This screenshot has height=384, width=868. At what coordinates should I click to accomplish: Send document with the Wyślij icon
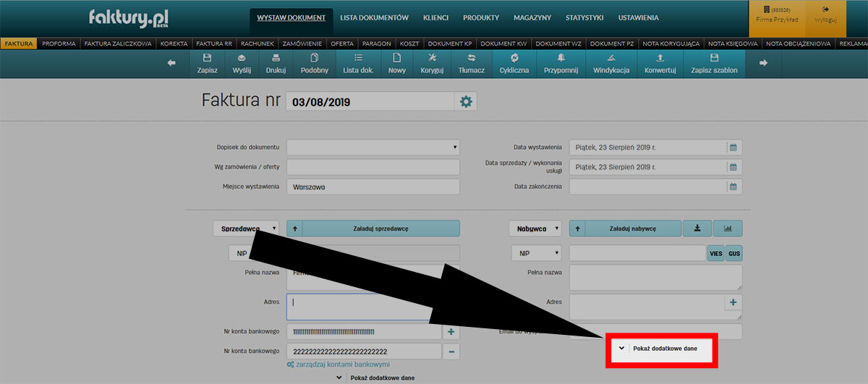tap(241, 63)
